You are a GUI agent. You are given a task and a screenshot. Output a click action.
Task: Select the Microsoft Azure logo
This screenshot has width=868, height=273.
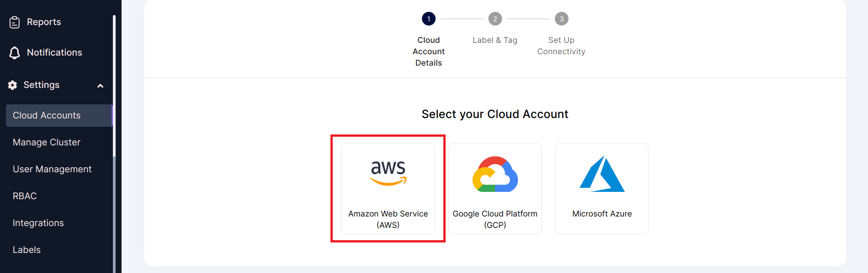pyautogui.click(x=602, y=174)
